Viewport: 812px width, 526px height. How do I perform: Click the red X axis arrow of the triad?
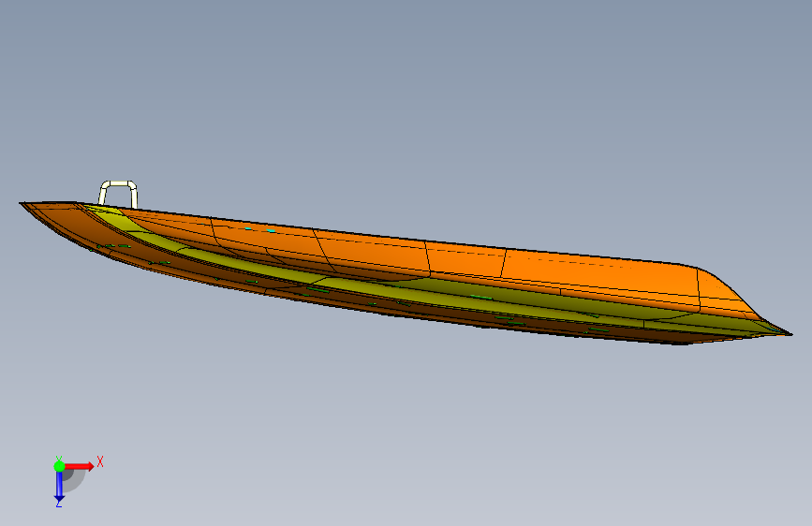pos(79,466)
